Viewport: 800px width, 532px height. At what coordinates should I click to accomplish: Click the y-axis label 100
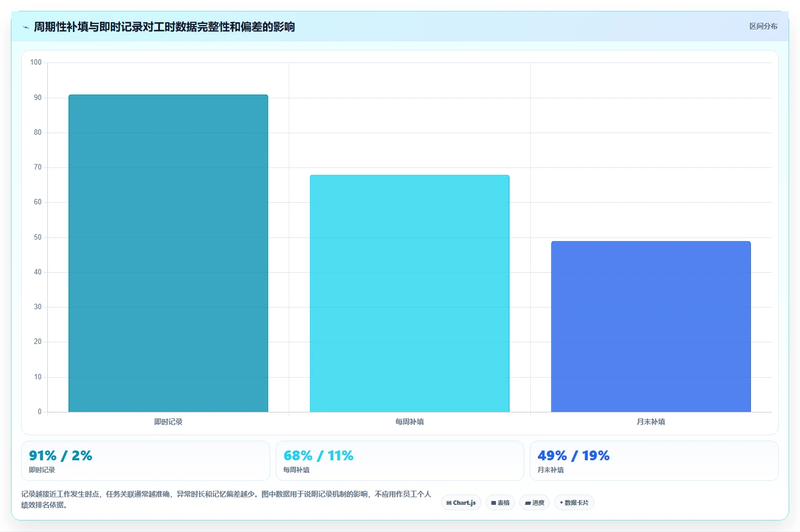[36, 62]
